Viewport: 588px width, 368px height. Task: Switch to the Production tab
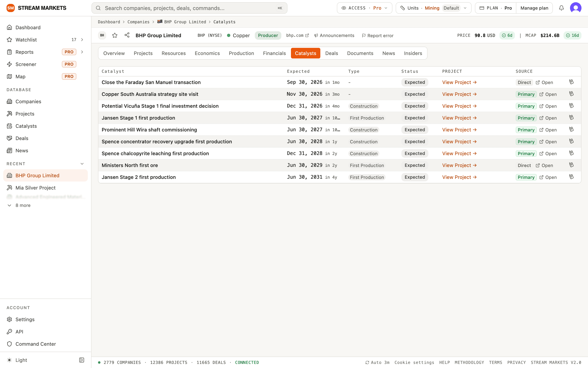(x=241, y=53)
